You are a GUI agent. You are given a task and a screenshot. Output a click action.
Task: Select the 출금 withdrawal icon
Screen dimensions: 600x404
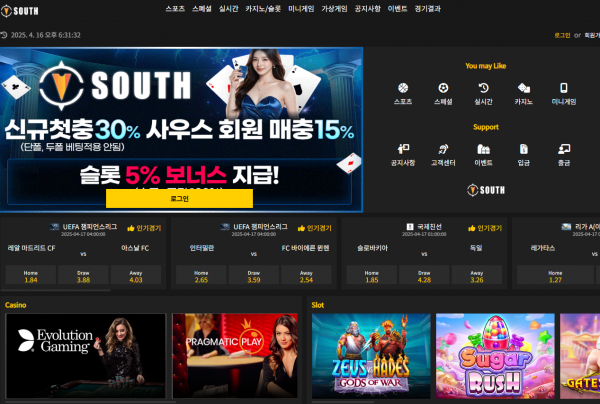[x=563, y=149]
